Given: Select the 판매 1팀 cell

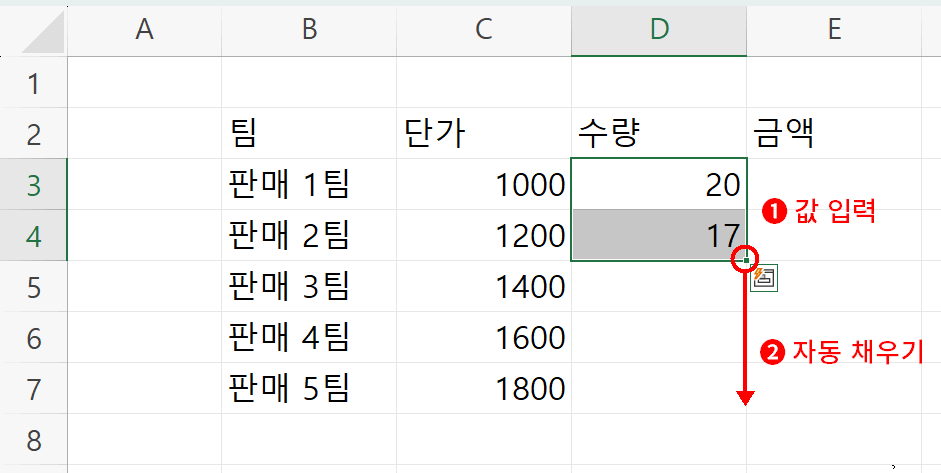Looking at the screenshot, I should click(309, 184).
